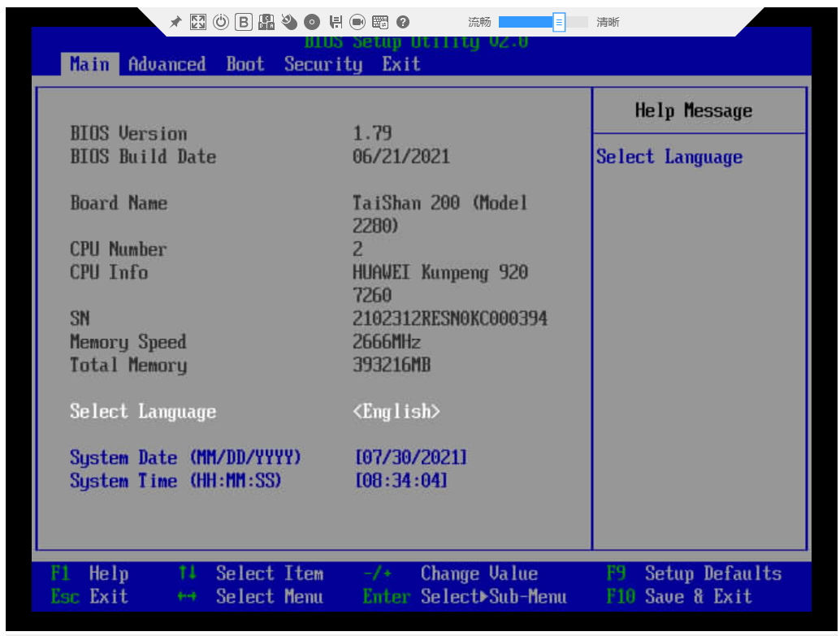This screenshot has height=636, width=840.
Task: Click the F1 Help hint
Action: tap(89, 573)
